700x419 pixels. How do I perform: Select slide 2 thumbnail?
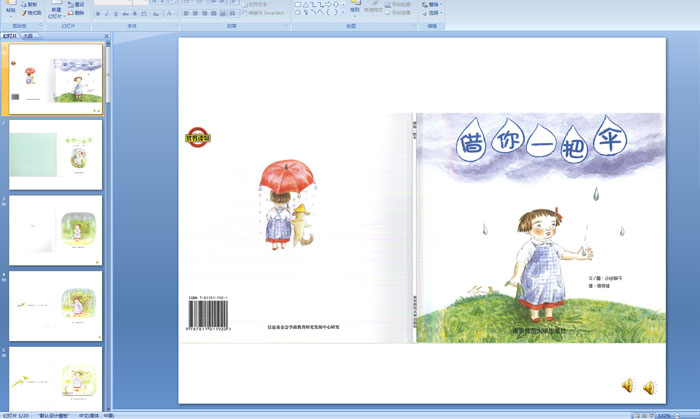(x=55, y=154)
